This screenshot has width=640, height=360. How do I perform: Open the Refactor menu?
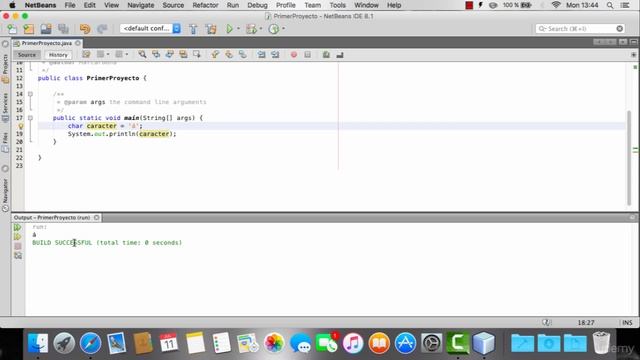pos(205,5)
